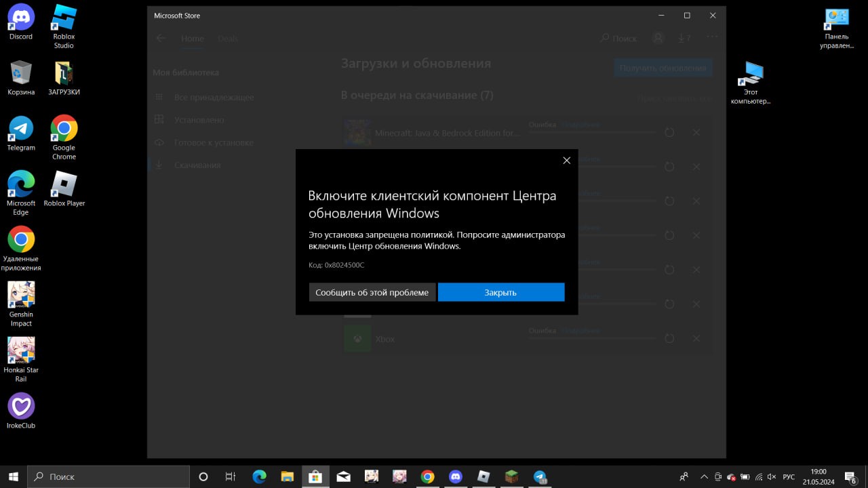Switch to the Deals tab in Store
868x488 pixels.
click(228, 39)
